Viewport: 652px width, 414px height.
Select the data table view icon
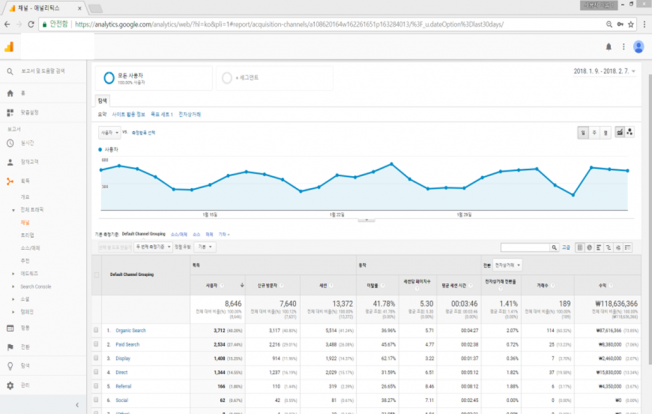tap(580, 247)
